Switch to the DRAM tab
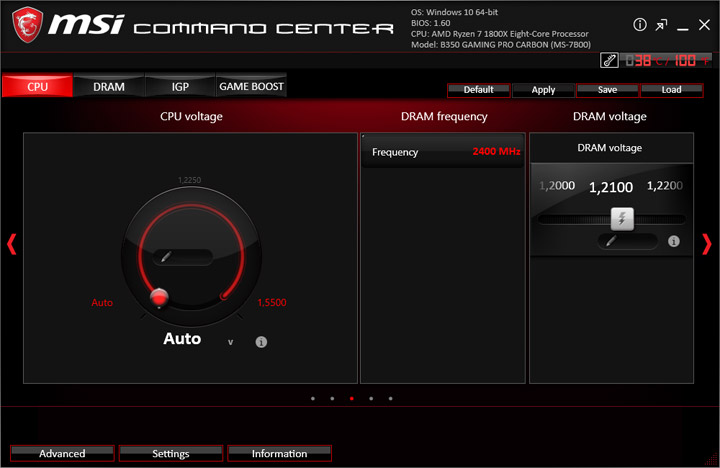This screenshot has height=468, width=720. coord(109,86)
